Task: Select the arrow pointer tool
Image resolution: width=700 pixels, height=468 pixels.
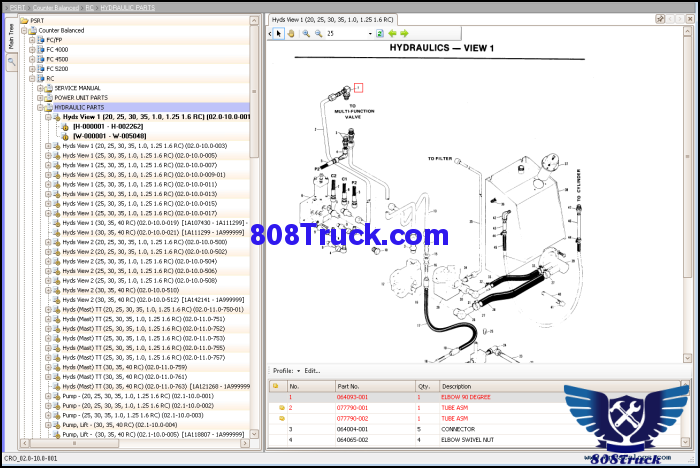Action: coord(279,33)
